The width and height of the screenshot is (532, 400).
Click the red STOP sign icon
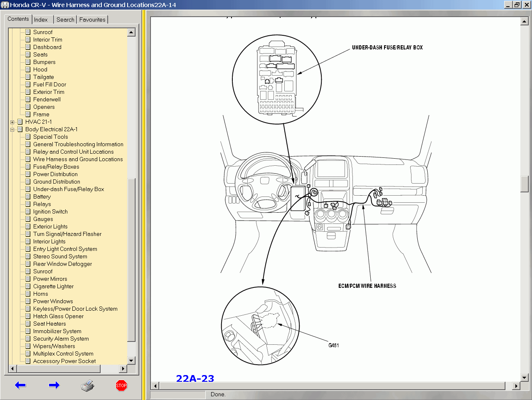[x=121, y=385]
